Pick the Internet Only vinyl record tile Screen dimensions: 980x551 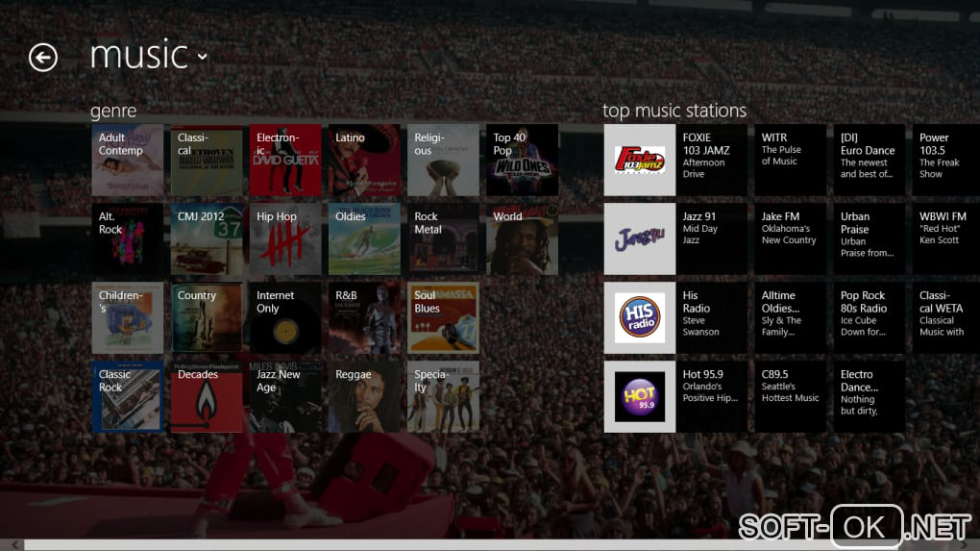pos(285,317)
